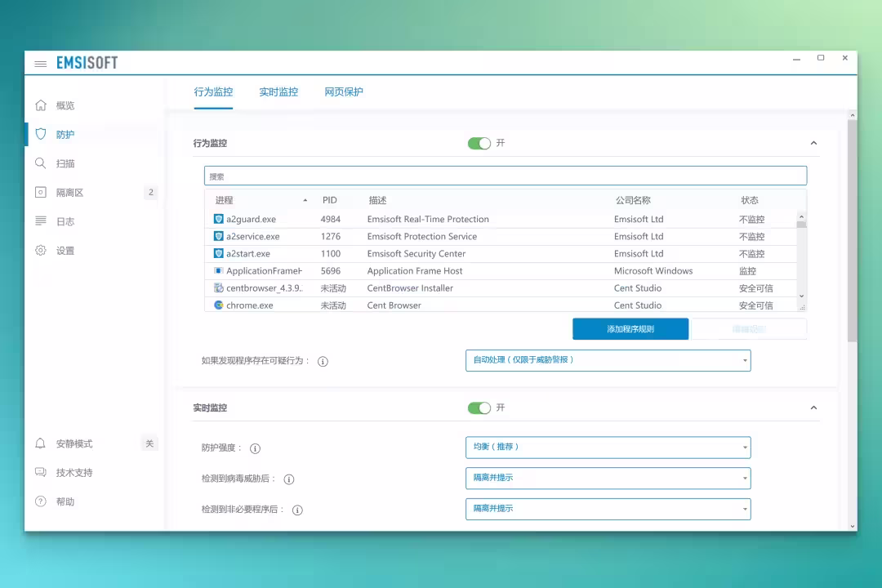Open the 扫描 magnifier icon in the sidebar
882x588 pixels.
(41, 163)
